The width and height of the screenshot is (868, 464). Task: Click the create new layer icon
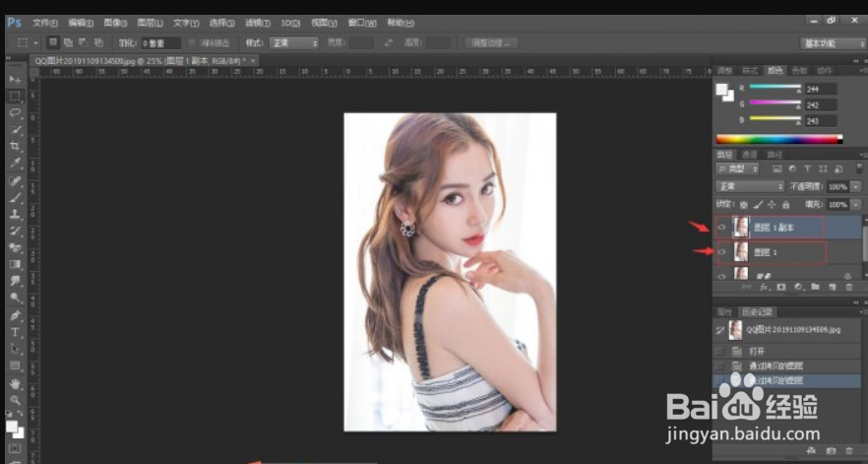pyautogui.click(x=832, y=287)
